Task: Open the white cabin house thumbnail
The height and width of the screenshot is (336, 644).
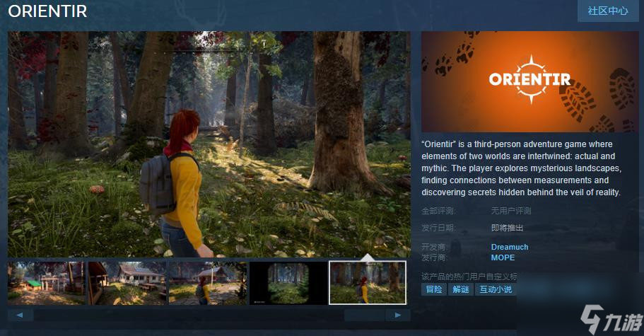Action: (127, 283)
